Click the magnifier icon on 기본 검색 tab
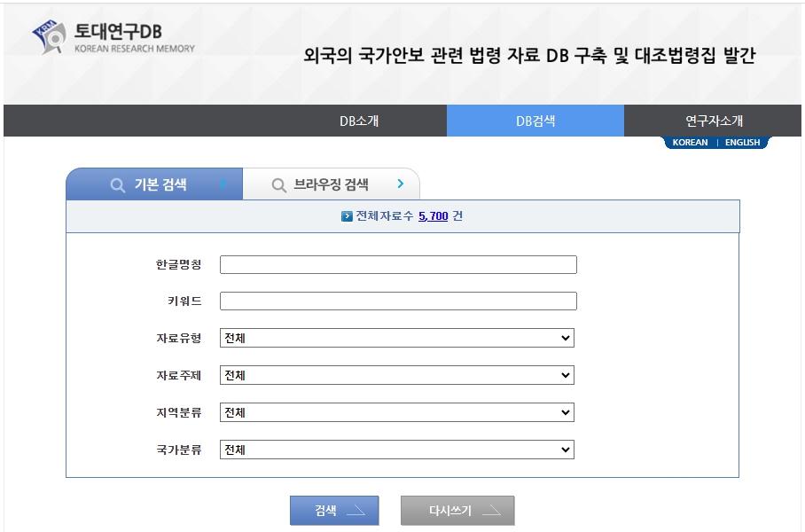 click(117, 185)
